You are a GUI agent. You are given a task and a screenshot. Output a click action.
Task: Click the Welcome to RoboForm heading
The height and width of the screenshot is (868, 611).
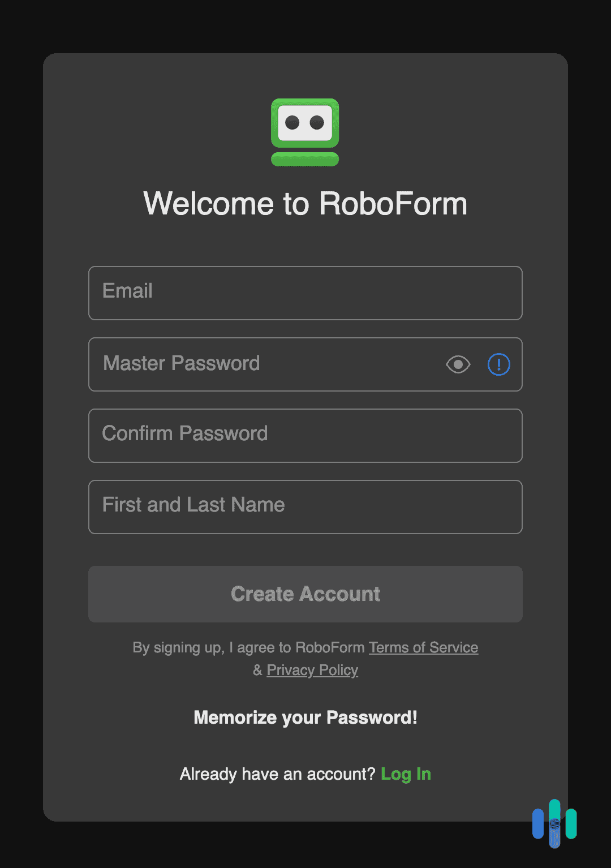coord(305,204)
